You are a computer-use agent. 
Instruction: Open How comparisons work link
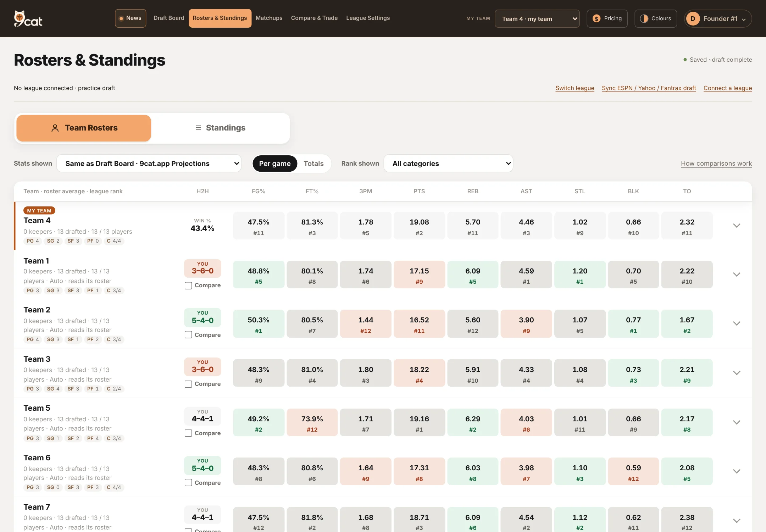pyautogui.click(x=716, y=164)
